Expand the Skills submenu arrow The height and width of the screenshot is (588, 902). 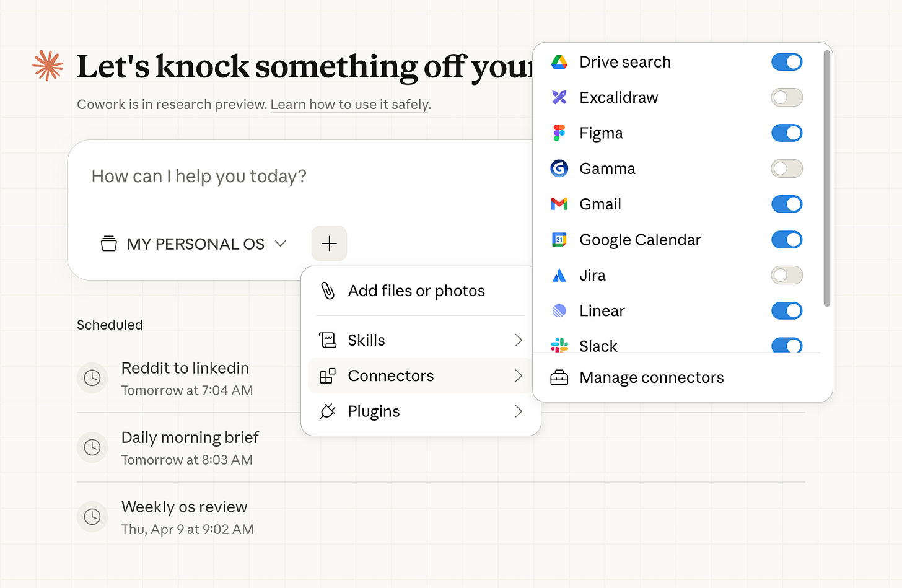[x=519, y=340]
